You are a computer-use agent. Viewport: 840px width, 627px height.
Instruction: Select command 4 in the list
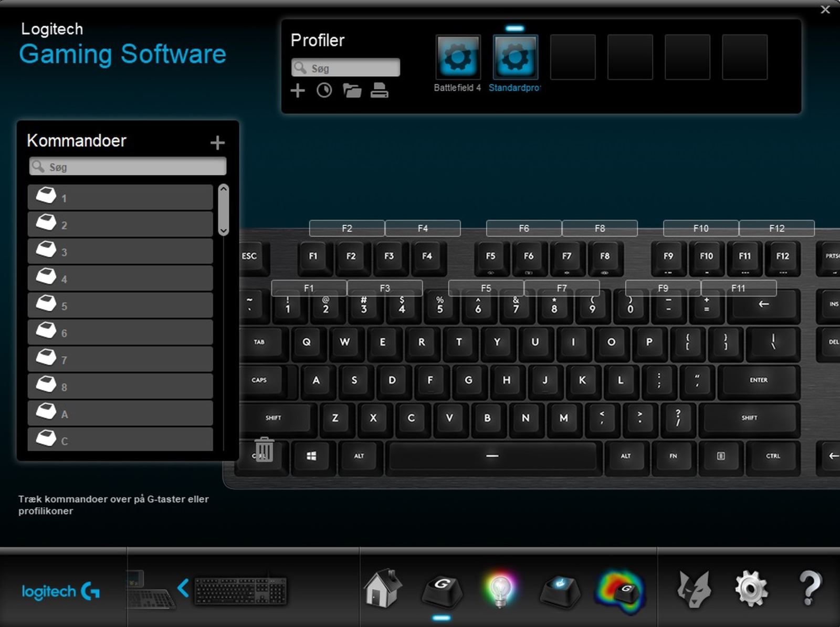(x=120, y=278)
